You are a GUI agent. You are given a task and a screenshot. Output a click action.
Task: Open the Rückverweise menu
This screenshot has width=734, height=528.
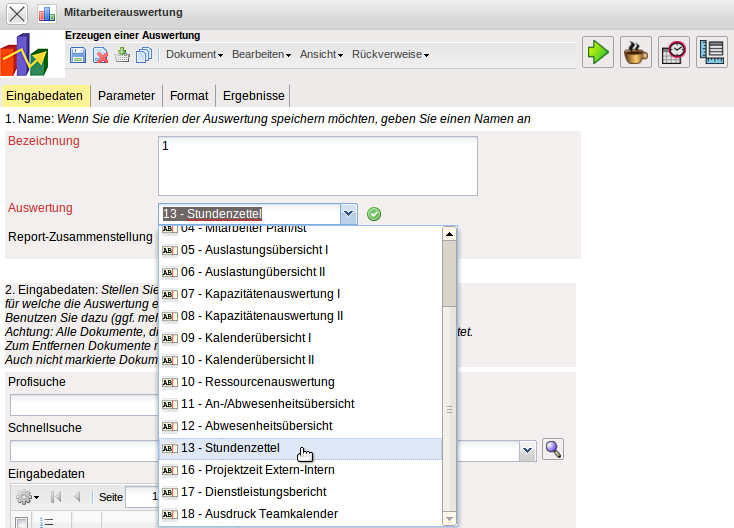pyautogui.click(x=390, y=55)
